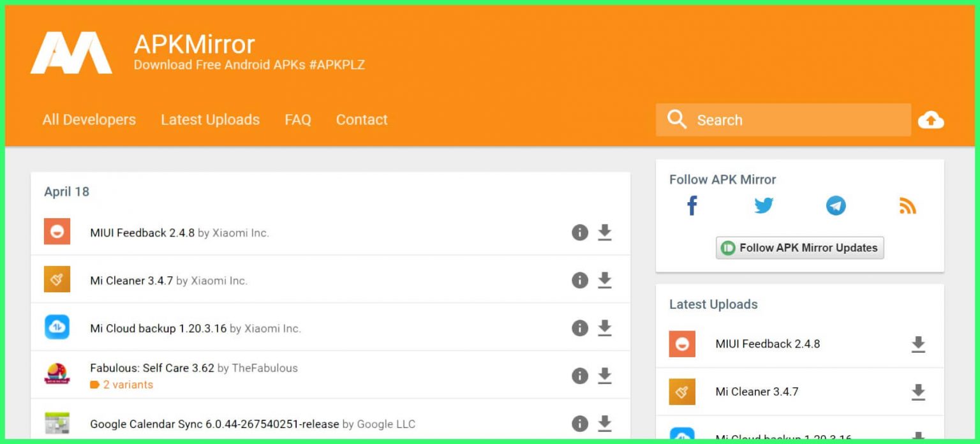Screen dimensions: 980x444
Task: Open info for MIUI Feedback 2.4.8
Action: (x=579, y=233)
